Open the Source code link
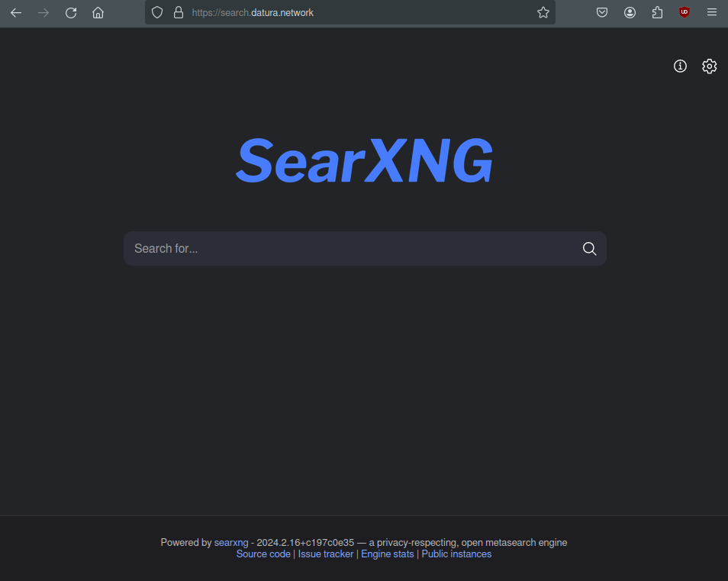 pos(263,554)
